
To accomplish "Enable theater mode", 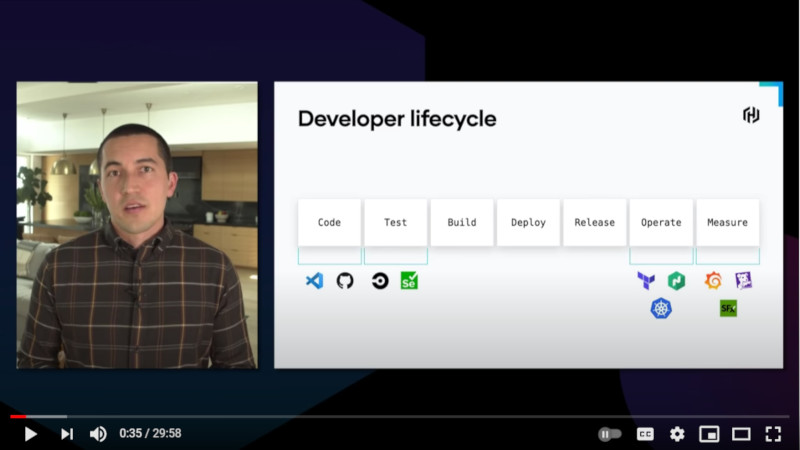I will coord(741,434).
